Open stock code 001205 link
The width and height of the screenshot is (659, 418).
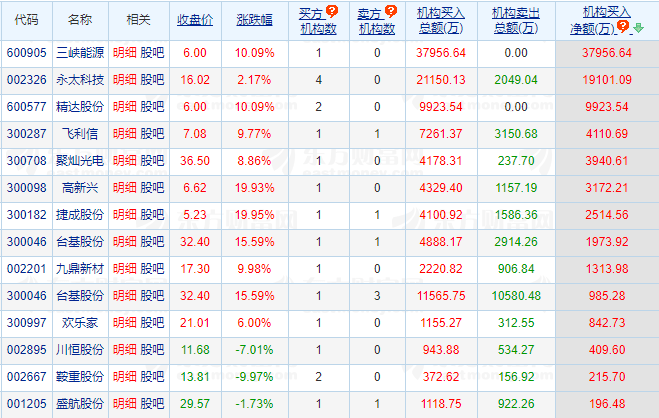click(24, 403)
